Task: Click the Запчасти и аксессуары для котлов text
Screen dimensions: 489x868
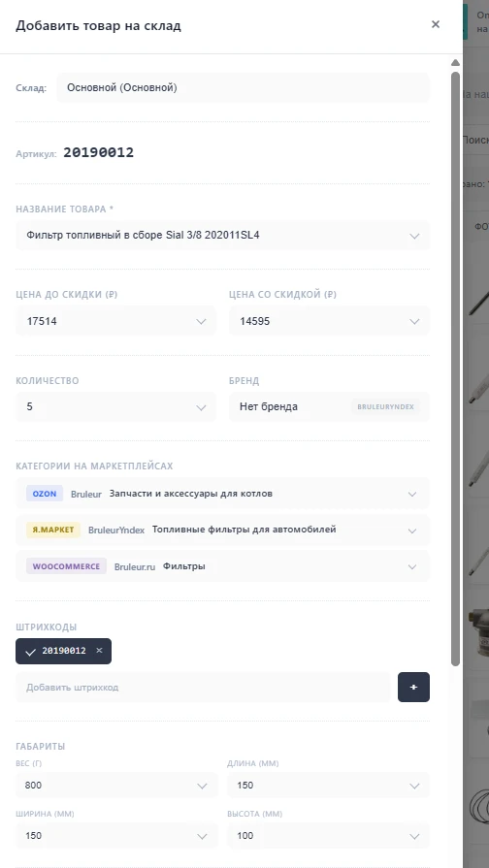Action: 190,494
